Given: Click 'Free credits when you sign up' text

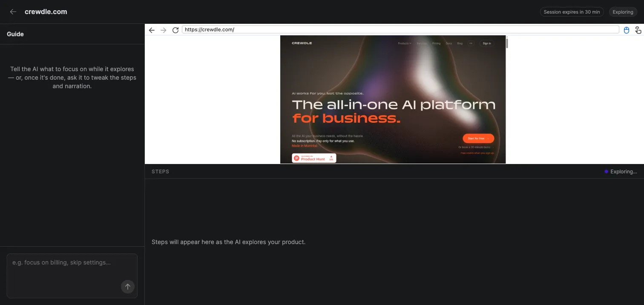Looking at the screenshot, I should pos(477,152).
